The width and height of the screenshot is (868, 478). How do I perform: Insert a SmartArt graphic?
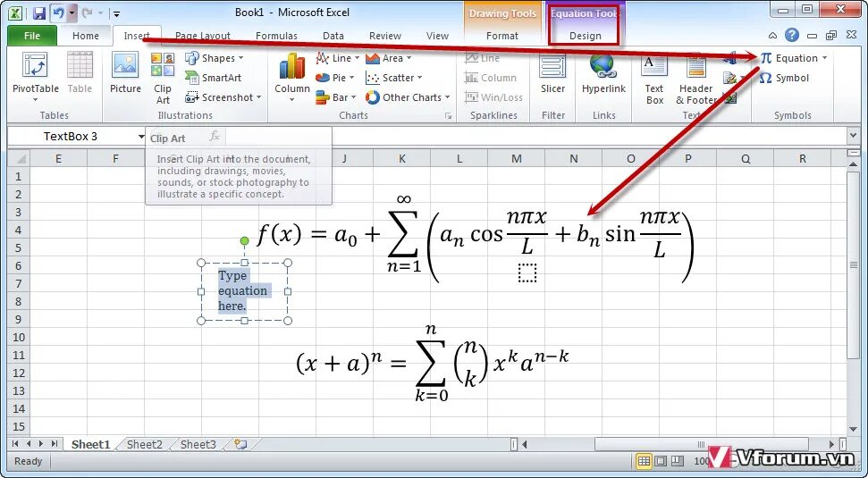click(x=214, y=78)
